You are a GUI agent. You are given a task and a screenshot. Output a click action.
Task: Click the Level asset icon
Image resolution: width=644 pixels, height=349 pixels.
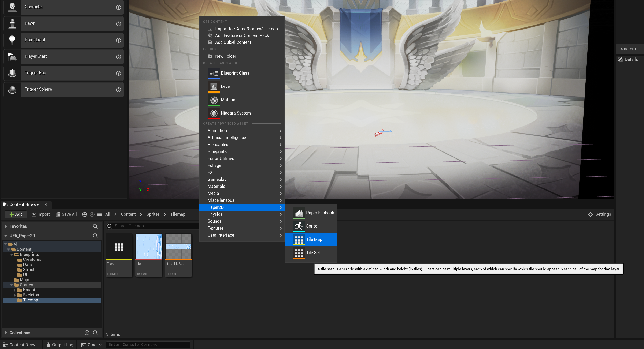pyautogui.click(x=214, y=86)
